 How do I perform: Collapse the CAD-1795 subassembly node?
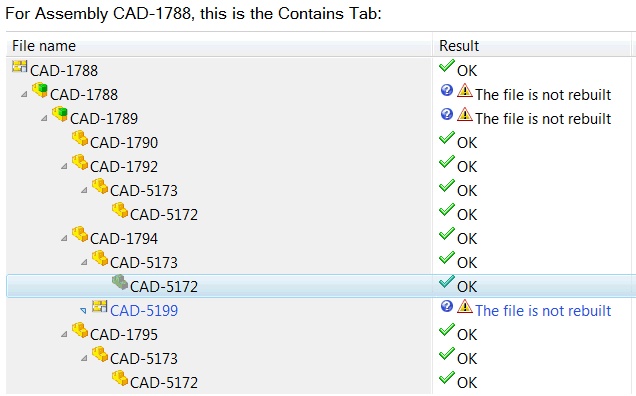pos(64,334)
